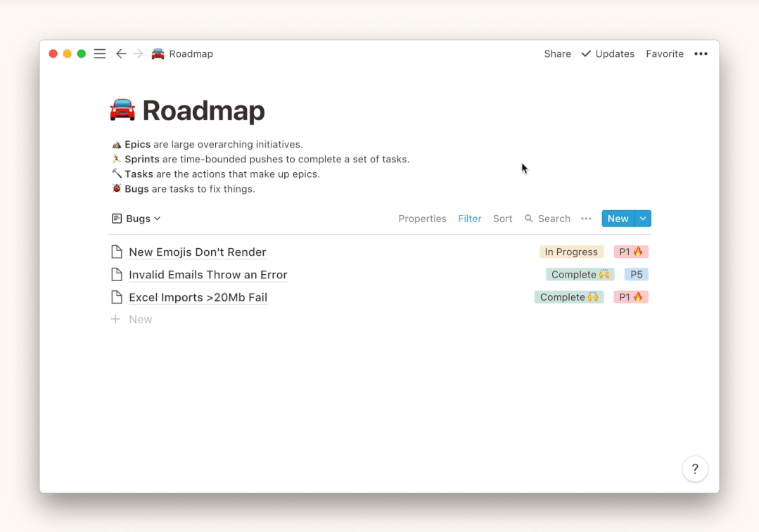Click the Search field in the toolbar
The height and width of the screenshot is (532, 759).
548,219
